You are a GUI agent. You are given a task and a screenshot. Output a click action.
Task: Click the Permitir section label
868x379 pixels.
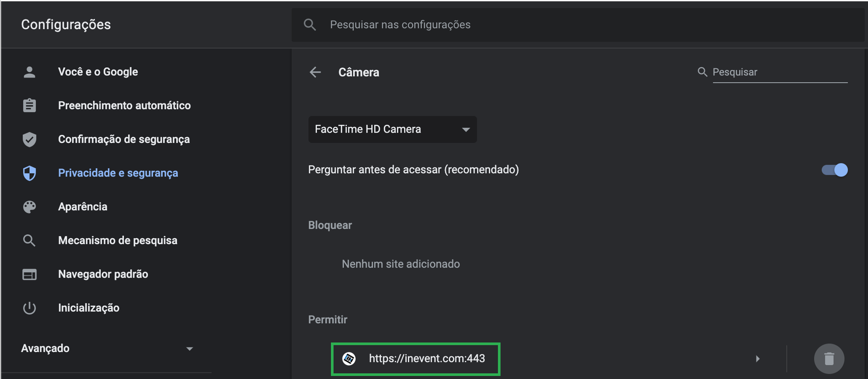(327, 320)
